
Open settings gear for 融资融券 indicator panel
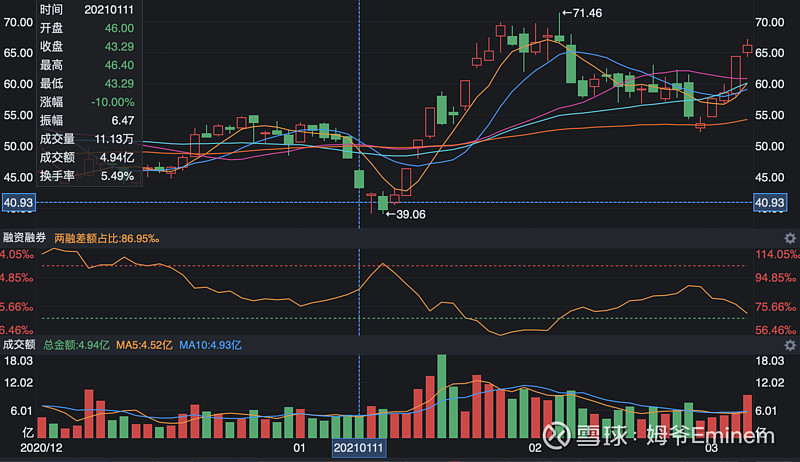789,238
